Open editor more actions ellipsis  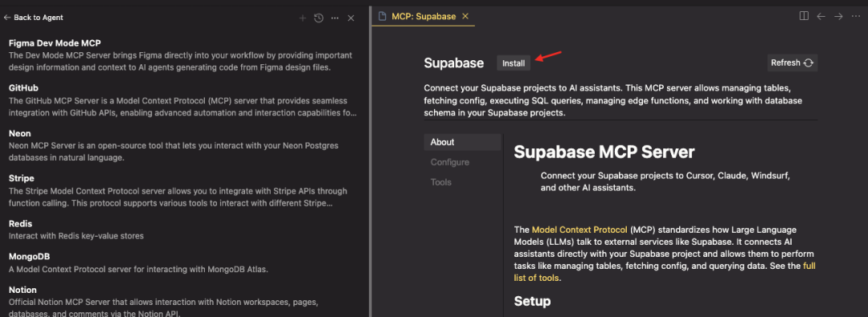tap(855, 17)
